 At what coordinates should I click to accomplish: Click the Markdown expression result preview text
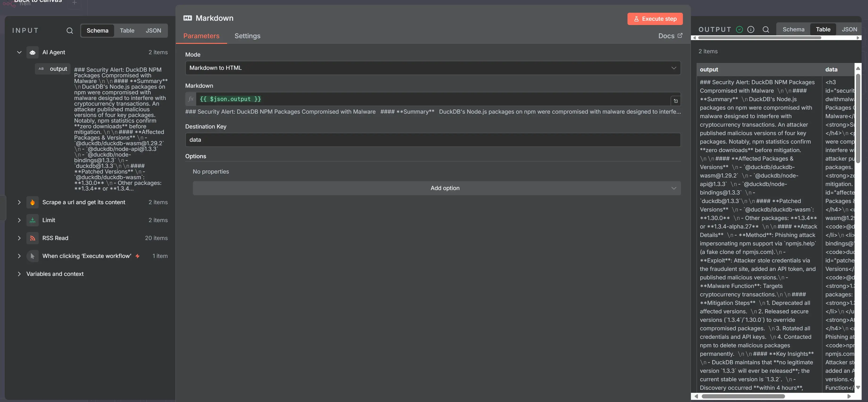click(433, 112)
